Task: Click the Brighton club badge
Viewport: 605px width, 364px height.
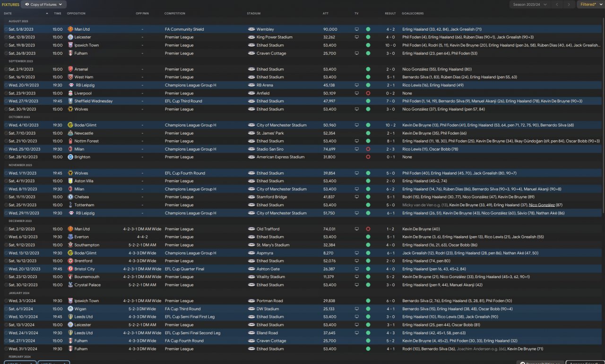Action: pos(70,157)
